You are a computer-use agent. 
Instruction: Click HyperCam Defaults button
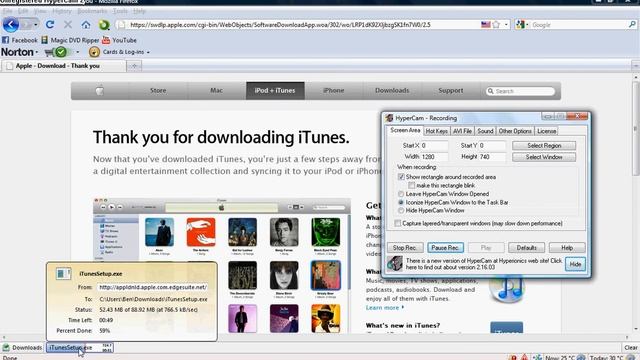pyautogui.click(x=526, y=248)
